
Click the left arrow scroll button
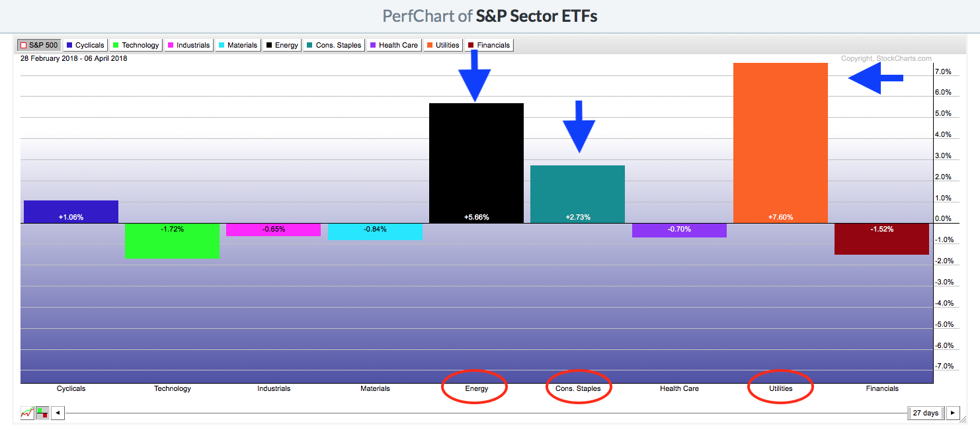58,413
